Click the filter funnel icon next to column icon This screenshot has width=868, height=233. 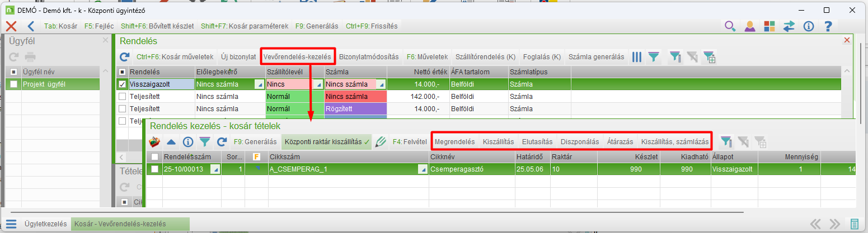tap(653, 56)
